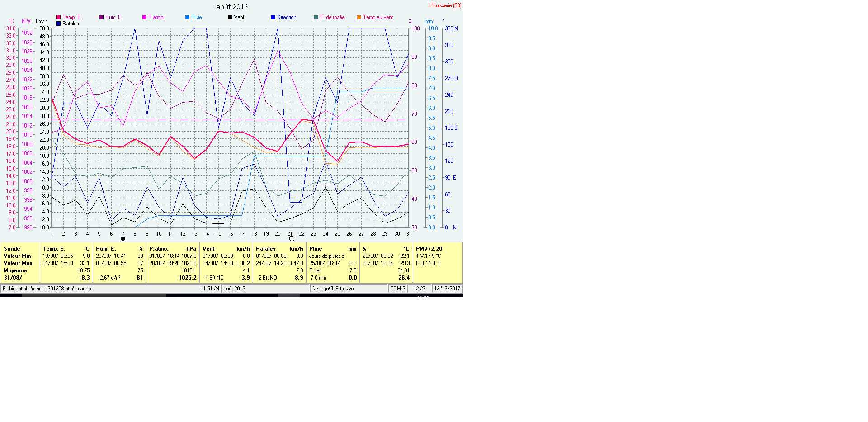Click the "12:27" status bar clock
Image resolution: width=868 pixels, height=422 pixels.
[x=419, y=289]
